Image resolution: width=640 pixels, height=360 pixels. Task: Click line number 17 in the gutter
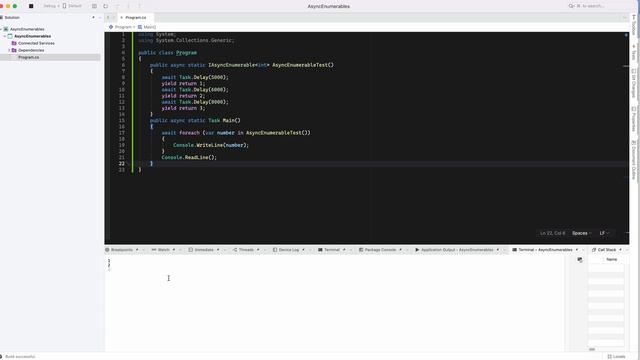click(122, 133)
